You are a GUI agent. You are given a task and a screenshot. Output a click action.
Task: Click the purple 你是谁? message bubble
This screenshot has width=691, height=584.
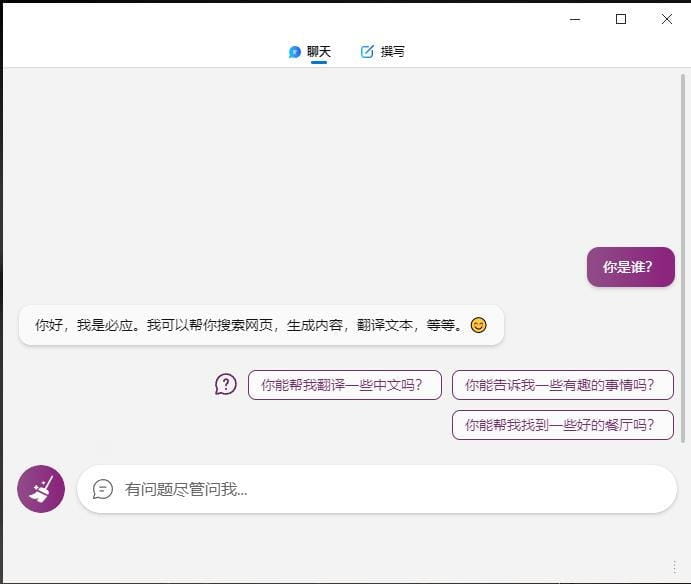pos(630,267)
